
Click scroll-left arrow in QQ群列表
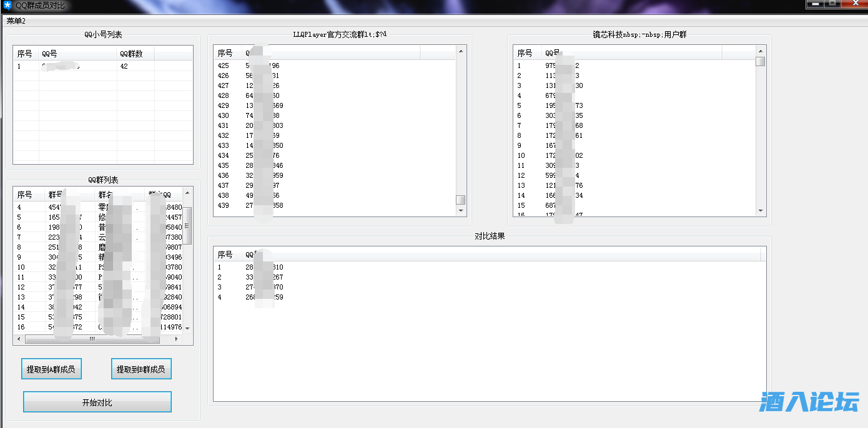[x=19, y=339]
